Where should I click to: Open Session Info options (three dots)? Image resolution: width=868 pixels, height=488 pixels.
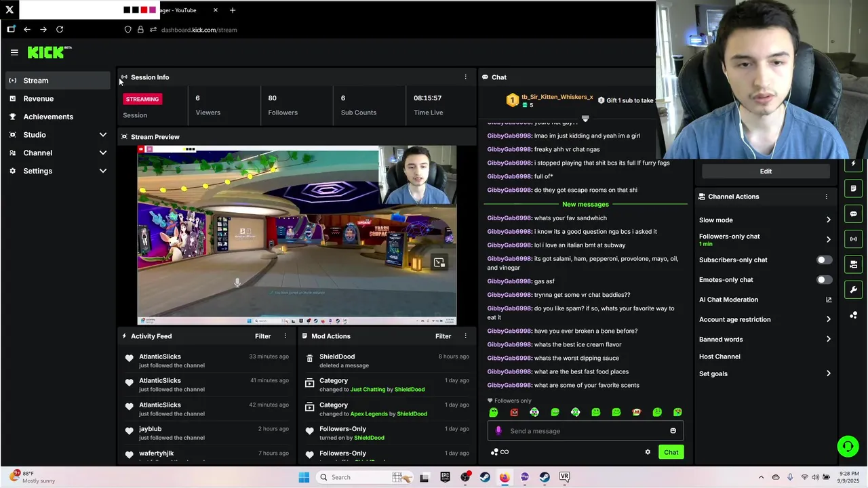coord(465,77)
